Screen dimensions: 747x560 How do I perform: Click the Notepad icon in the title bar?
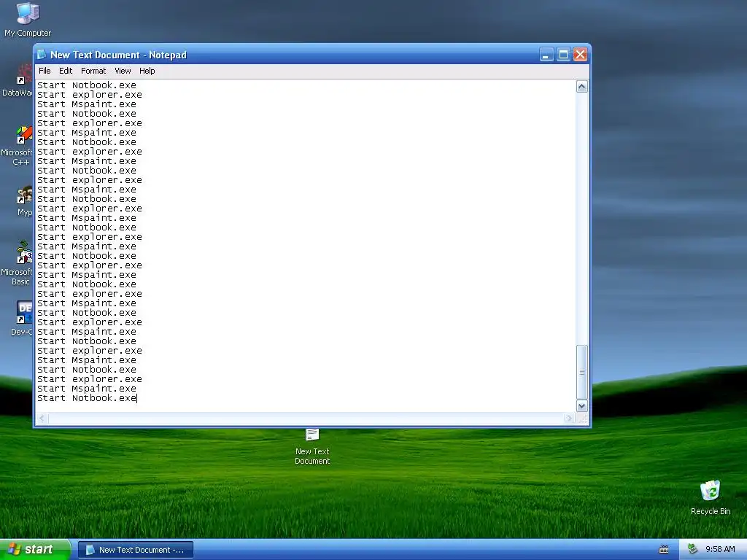coord(42,55)
